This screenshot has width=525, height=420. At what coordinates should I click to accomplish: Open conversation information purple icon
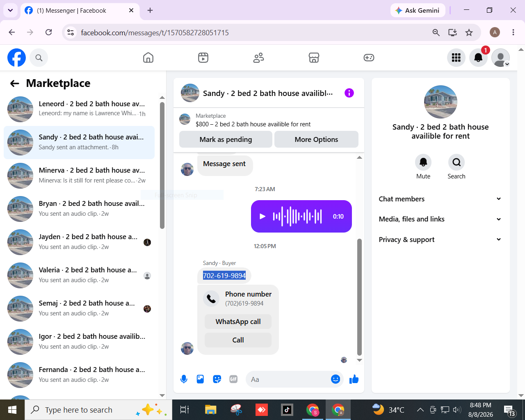[x=349, y=93]
